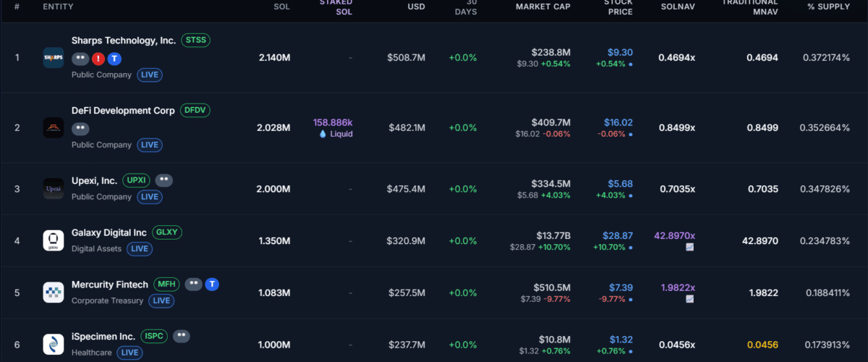This screenshot has width=868, height=362.
Task: Click the chart icon under Galaxy's 42.8970x SOLNAV
Action: click(690, 248)
